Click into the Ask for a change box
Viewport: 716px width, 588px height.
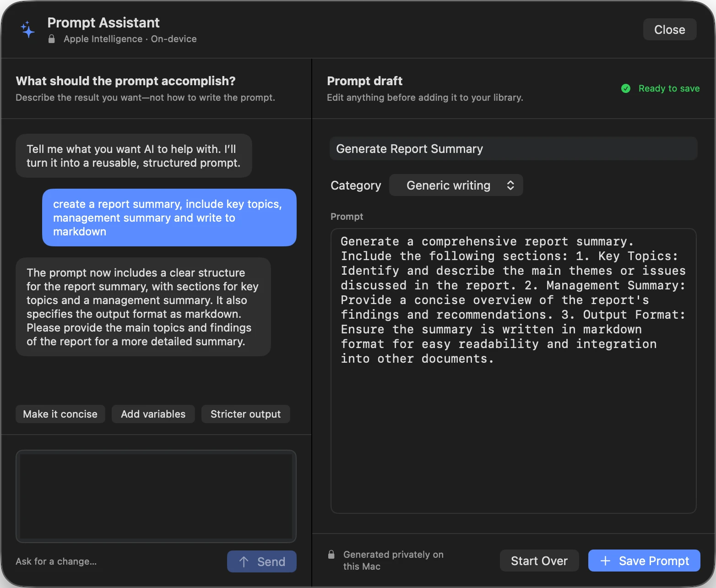tap(156, 496)
